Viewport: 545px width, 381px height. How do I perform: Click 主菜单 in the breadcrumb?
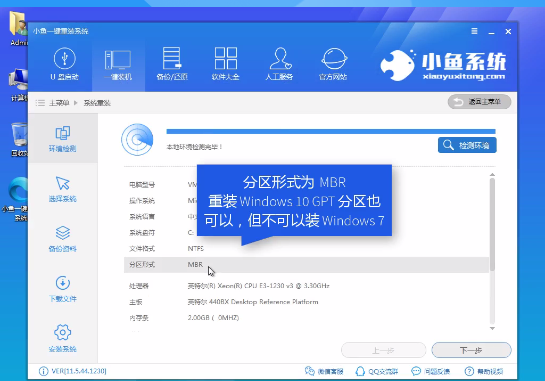tap(59, 103)
